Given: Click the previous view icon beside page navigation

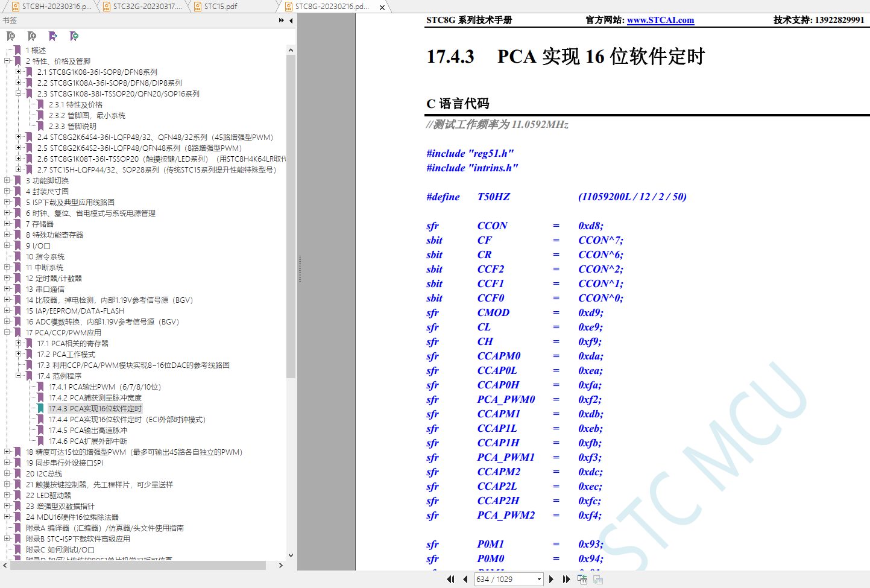Looking at the screenshot, I should 582,579.
